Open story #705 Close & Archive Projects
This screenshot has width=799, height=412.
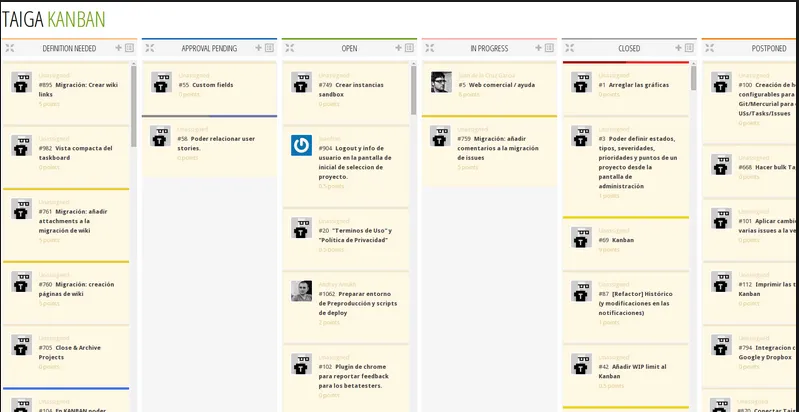coord(70,352)
